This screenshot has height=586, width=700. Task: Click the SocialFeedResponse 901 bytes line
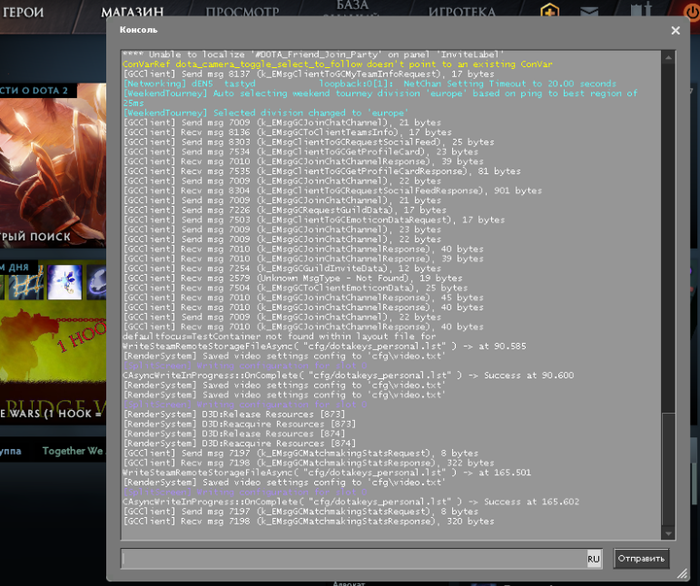[x=332, y=191]
